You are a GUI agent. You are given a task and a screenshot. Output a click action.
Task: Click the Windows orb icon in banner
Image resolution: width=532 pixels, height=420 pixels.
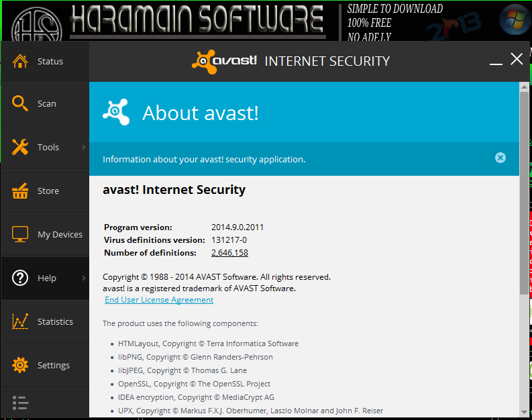click(515, 19)
